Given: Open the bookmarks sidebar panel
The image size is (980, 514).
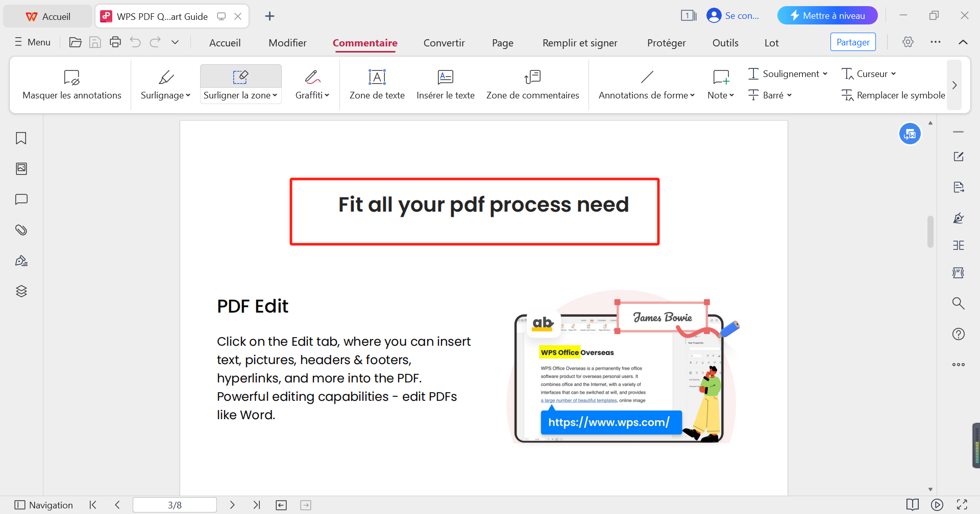Looking at the screenshot, I should pos(21,138).
